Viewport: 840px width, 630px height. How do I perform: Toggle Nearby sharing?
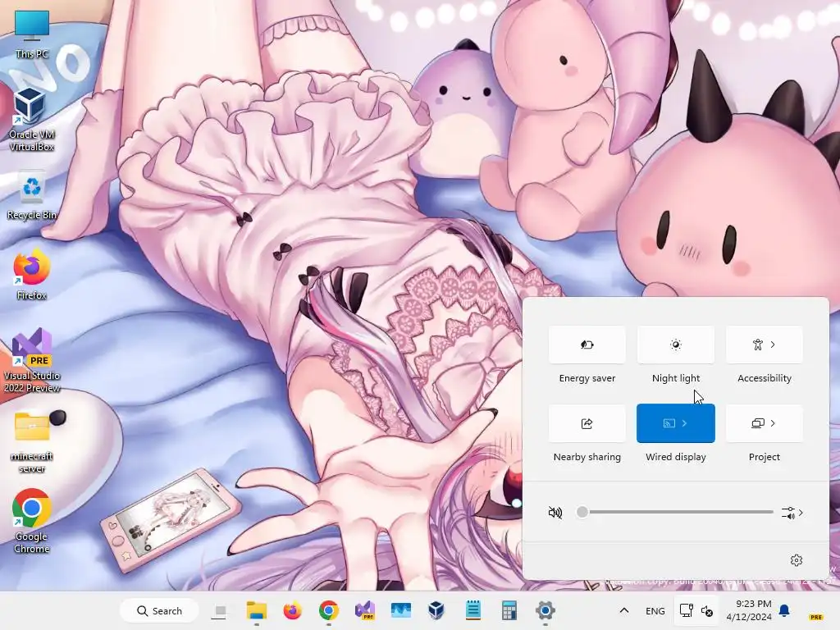pyautogui.click(x=587, y=423)
